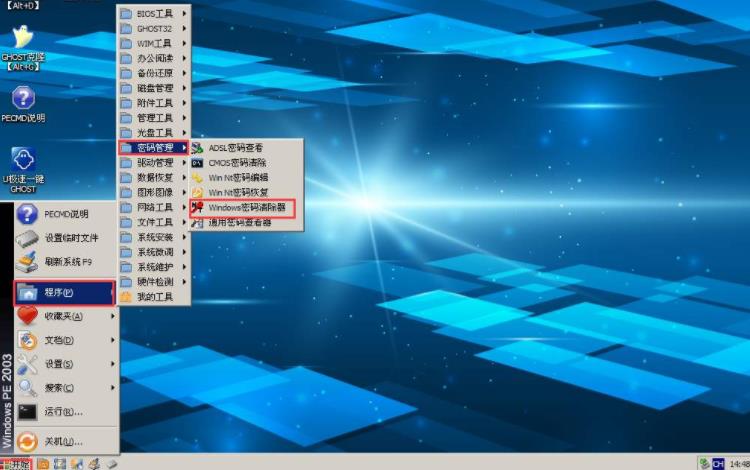
Task: Open the 光盘工具 submenu
Action: [x=154, y=132]
